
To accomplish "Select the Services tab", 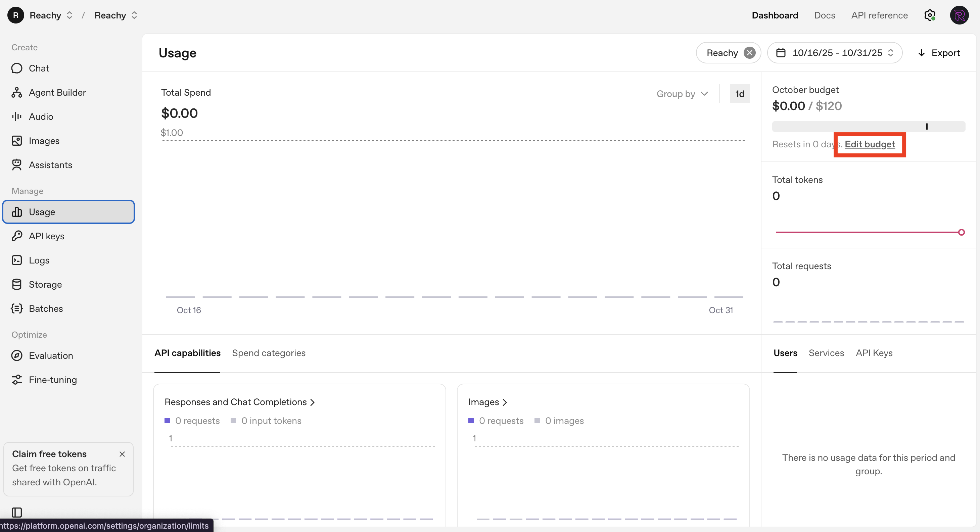I will point(826,353).
